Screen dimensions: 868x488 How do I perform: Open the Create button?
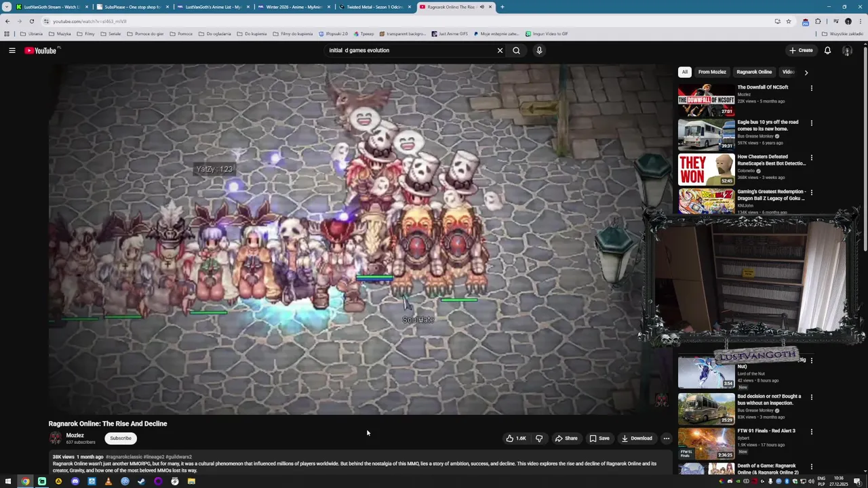click(801, 50)
